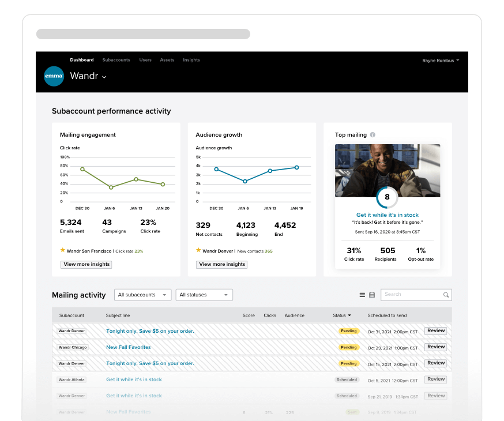Open the All statuses dropdown
The height and width of the screenshot is (421, 504).
[x=204, y=295]
